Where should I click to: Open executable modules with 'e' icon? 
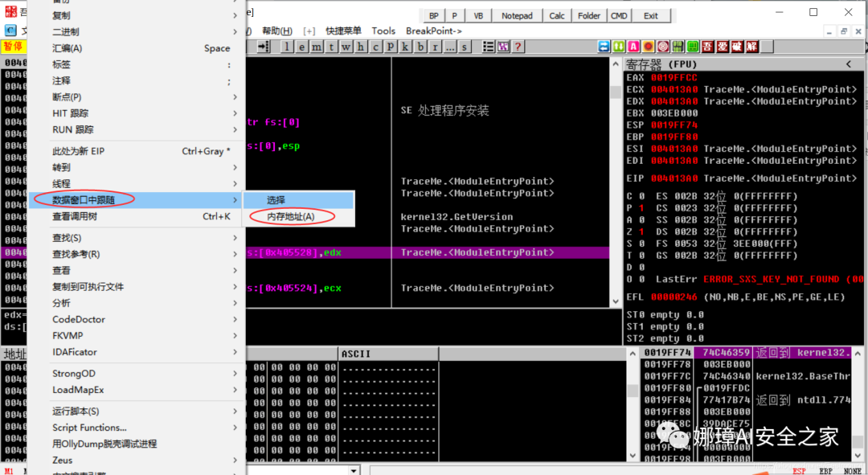click(x=301, y=47)
